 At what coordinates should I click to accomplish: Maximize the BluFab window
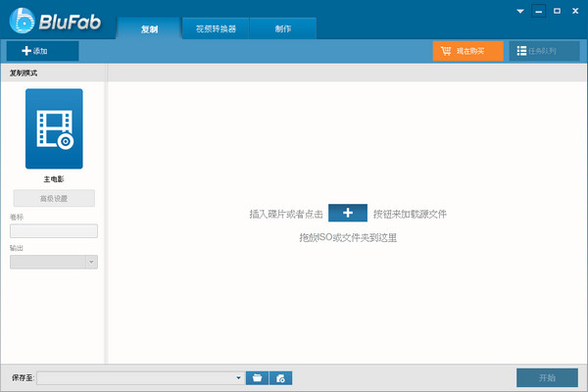[x=557, y=11]
